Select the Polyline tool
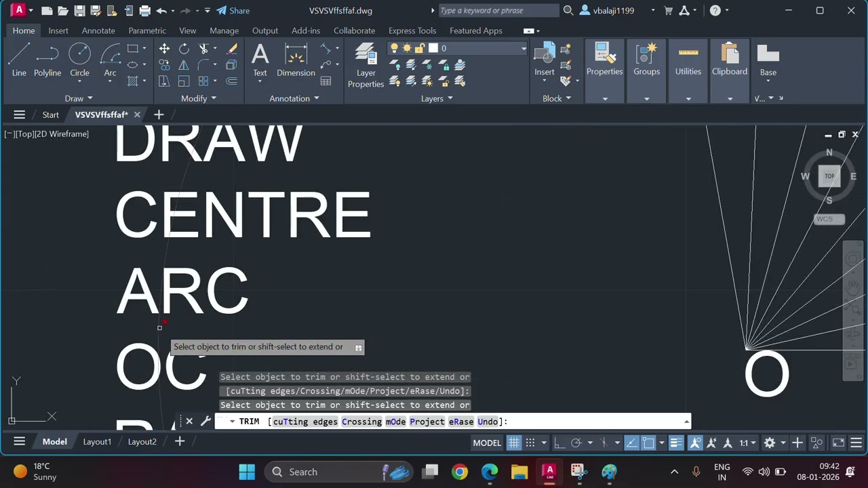This screenshot has width=868, height=488. point(47,60)
